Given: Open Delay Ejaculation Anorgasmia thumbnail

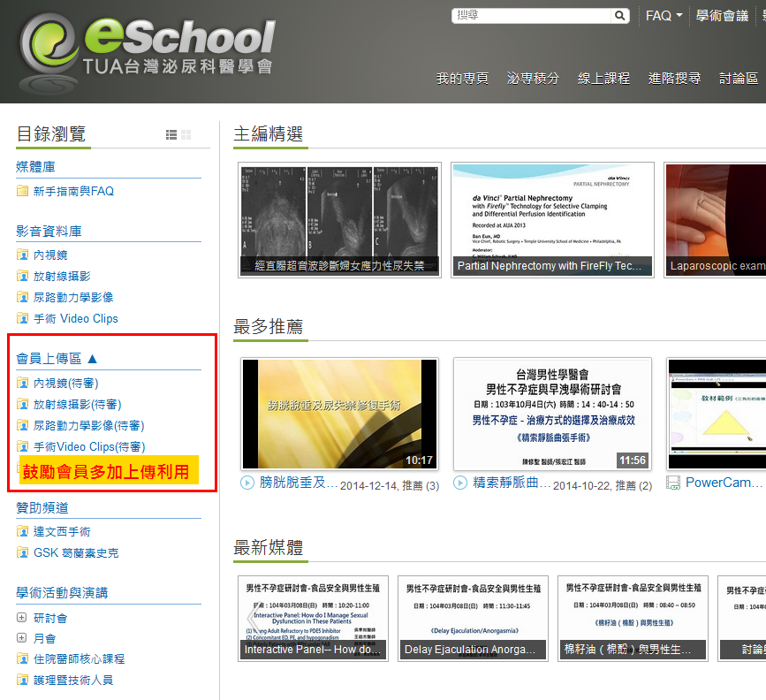Looking at the screenshot, I should coord(473,619).
